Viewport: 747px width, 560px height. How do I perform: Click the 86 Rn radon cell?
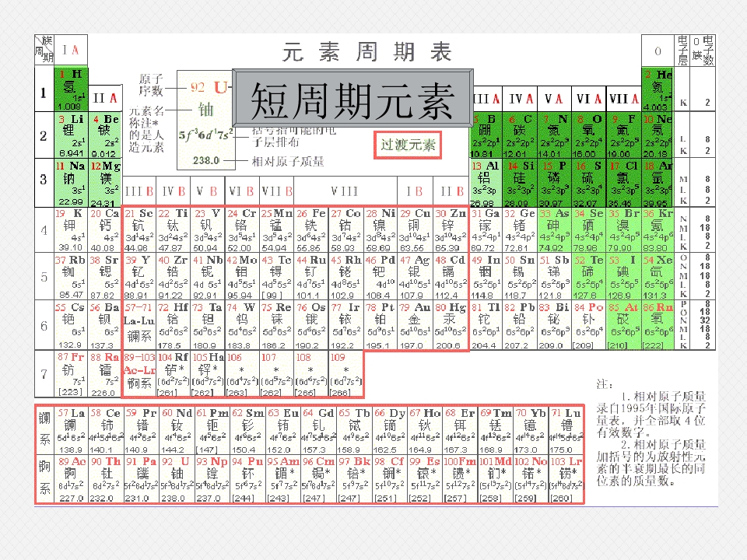pyautogui.click(x=658, y=326)
